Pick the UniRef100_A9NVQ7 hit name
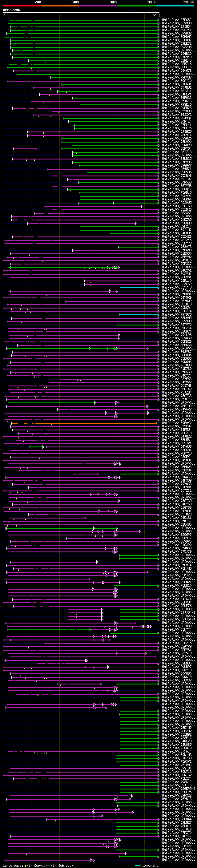The image size is (197, 868). [177, 78]
